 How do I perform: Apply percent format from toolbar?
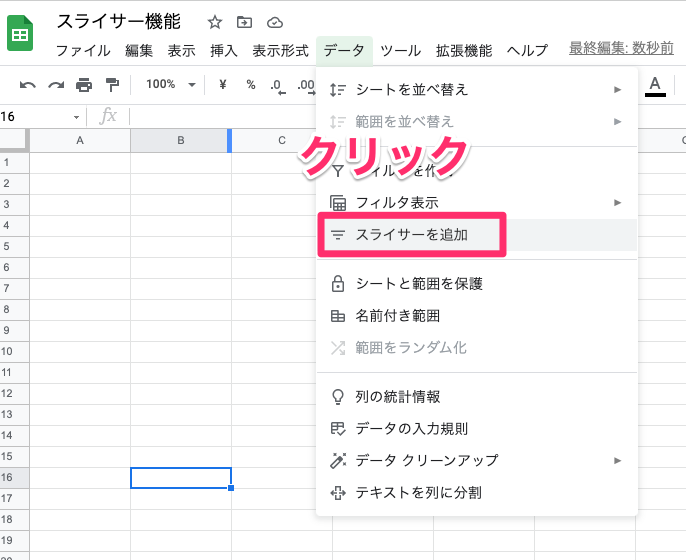[x=250, y=85]
